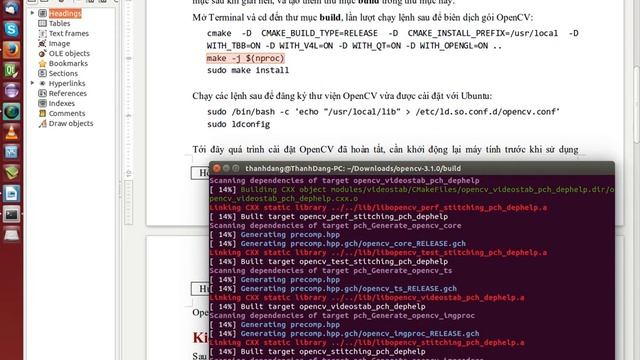Select Sections in the Navigator
The height and width of the screenshot is (360, 640).
pyautogui.click(x=63, y=73)
